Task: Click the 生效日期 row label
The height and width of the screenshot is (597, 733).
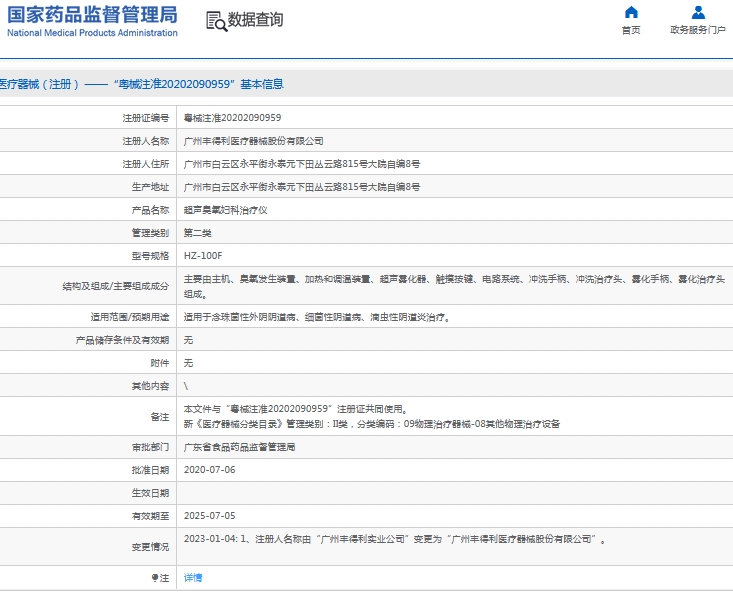Action: pyautogui.click(x=150, y=493)
